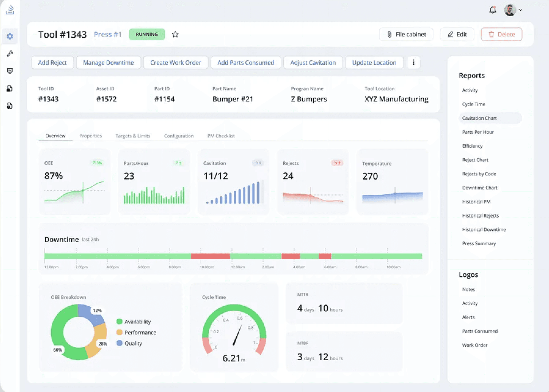The width and height of the screenshot is (549, 392).
Task: Open the PM Checklist tab
Action: pyautogui.click(x=221, y=136)
